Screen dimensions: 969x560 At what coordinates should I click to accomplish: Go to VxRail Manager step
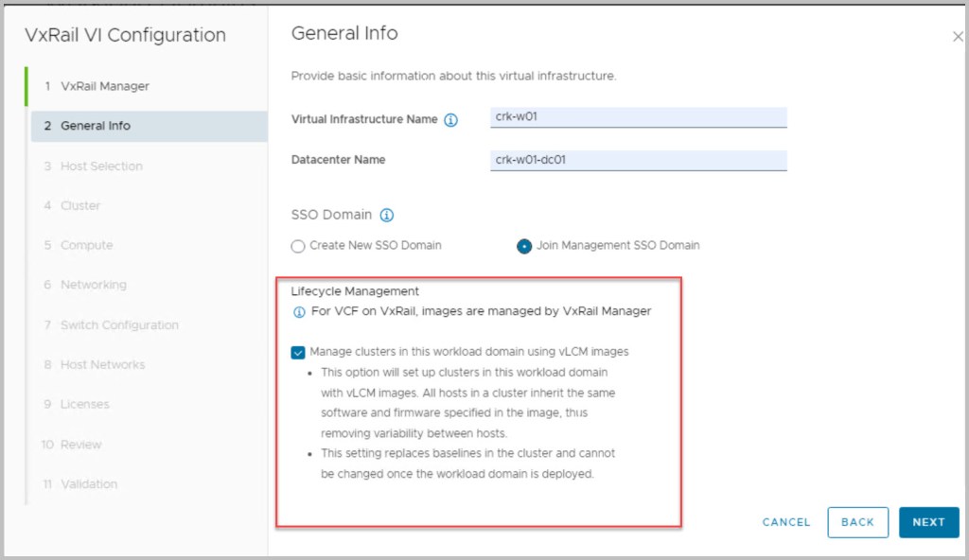(104, 86)
